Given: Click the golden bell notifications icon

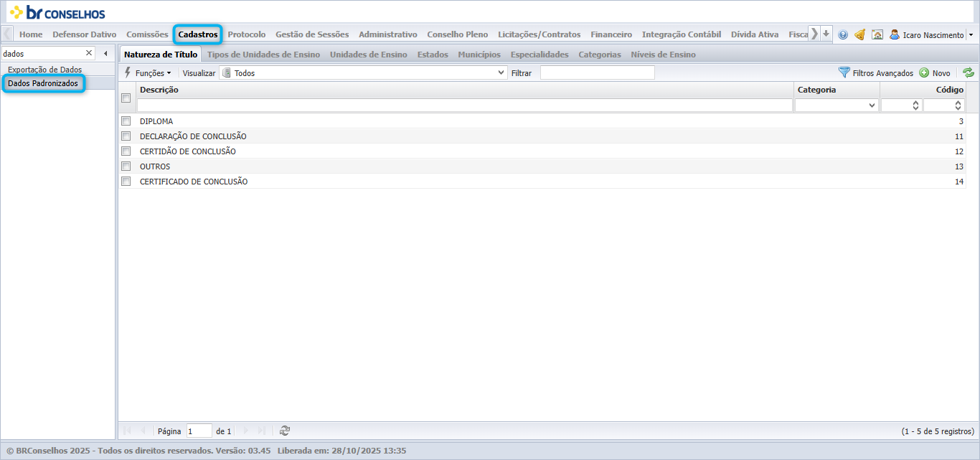Looking at the screenshot, I should tap(859, 34).
